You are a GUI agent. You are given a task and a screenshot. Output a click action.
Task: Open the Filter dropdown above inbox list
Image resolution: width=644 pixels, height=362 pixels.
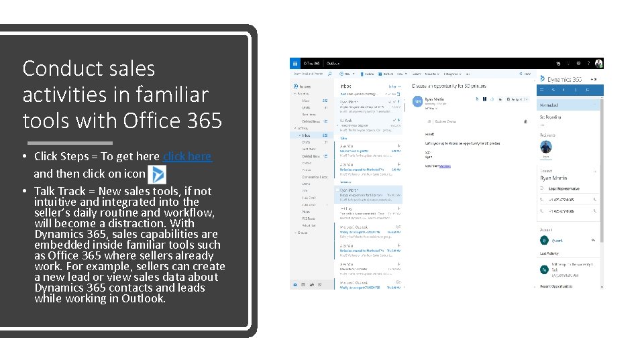click(x=394, y=86)
